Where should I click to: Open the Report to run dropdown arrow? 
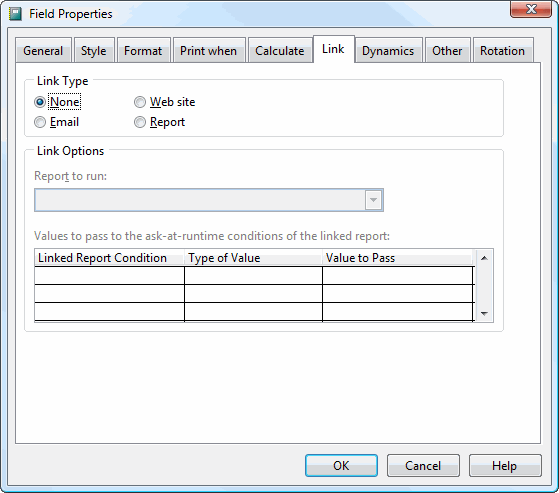[x=373, y=200]
